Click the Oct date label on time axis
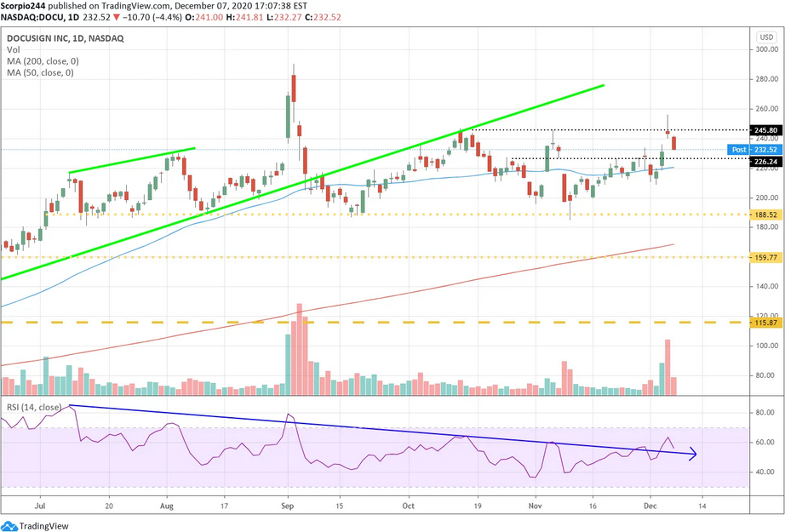This screenshot has height=532, width=785. pos(409,506)
